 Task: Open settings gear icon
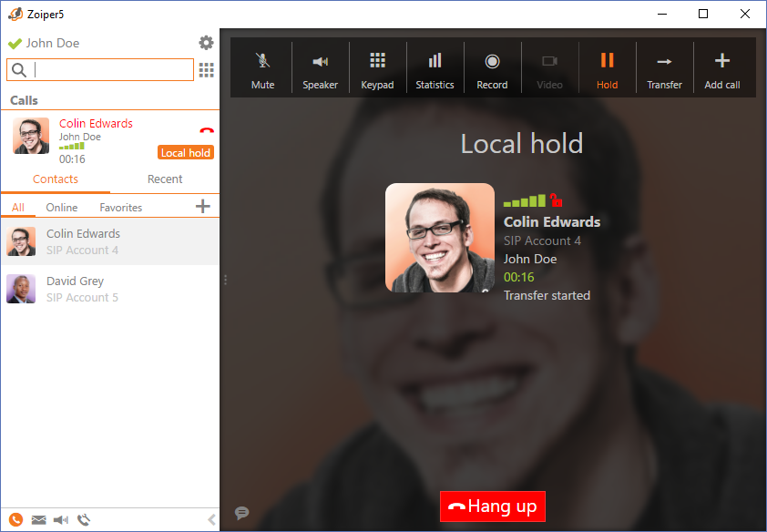click(x=206, y=43)
